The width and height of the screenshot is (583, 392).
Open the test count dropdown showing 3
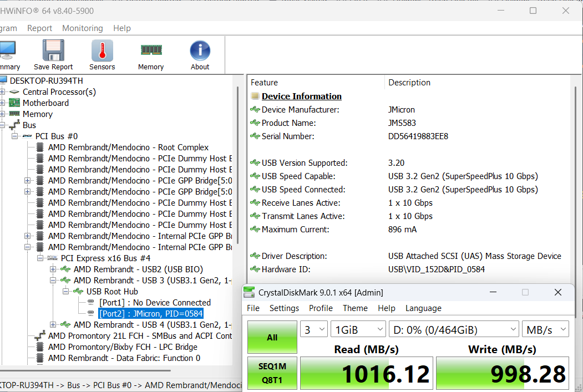click(x=314, y=330)
